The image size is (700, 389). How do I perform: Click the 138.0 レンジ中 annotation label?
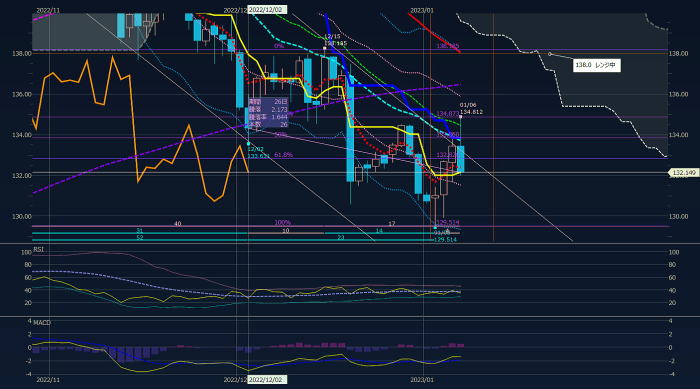(596, 66)
